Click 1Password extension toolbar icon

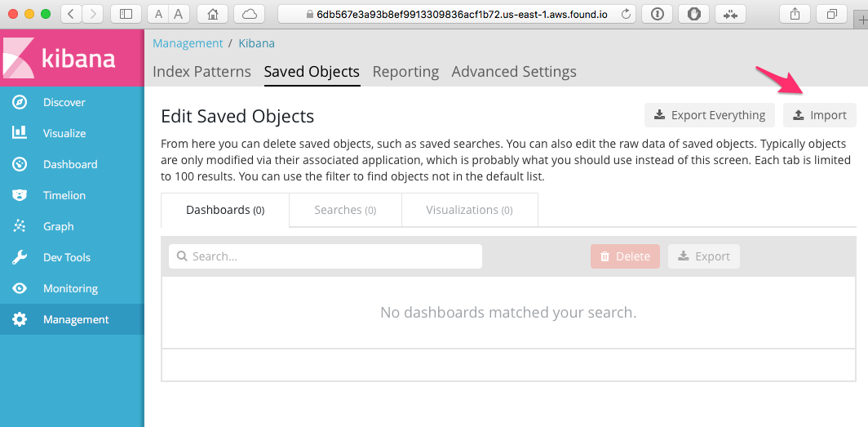click(x=657, y=15)
